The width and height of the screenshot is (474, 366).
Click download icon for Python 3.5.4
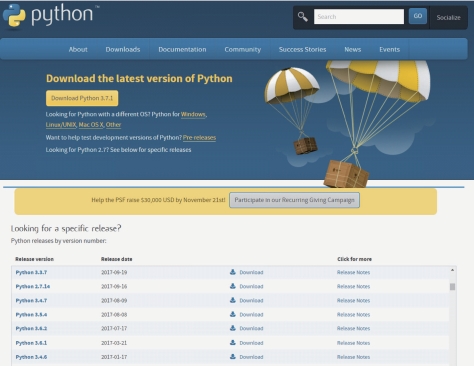point(233,314)
